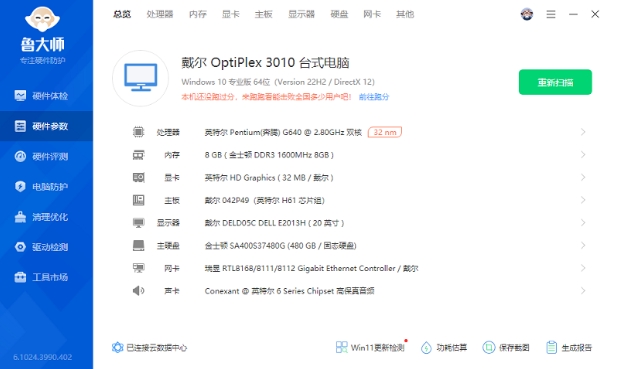Click the 生成报告 label
Viewport: 618px width, 369px height.
[x=577, y=348]
